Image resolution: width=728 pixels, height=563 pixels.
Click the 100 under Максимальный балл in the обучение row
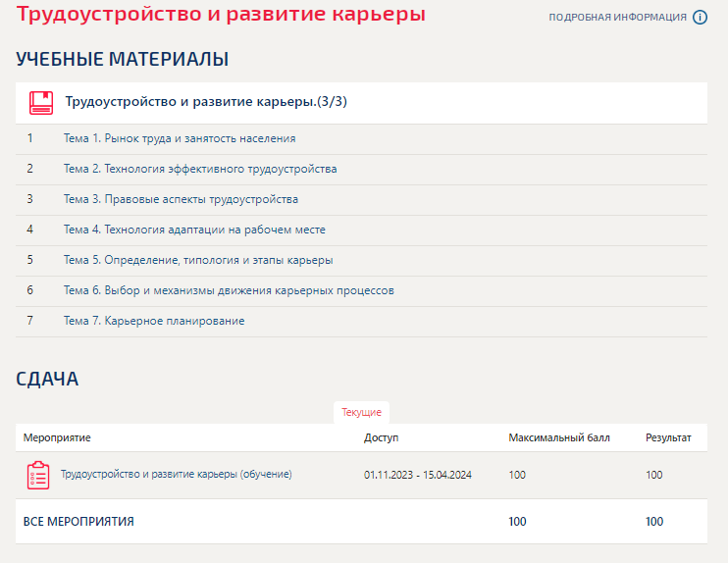517,475
